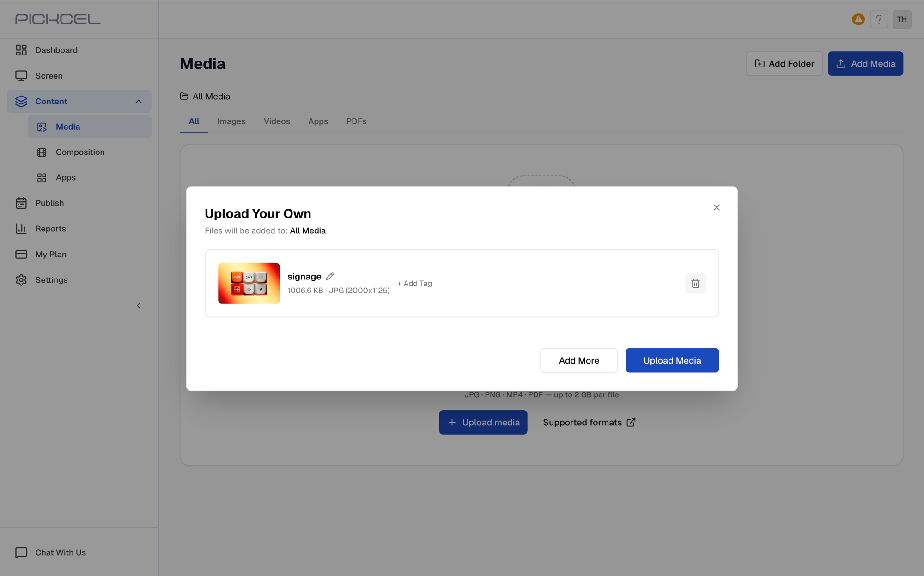This screenshot has width=924, height=576.
Task: Click the Content menu item
Action: point(79,101)
